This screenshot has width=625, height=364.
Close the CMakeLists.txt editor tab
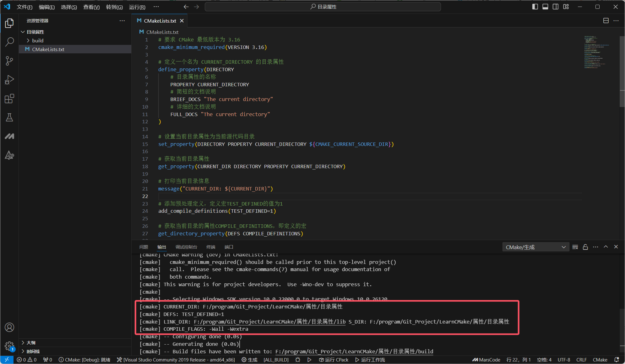point(182,21)
